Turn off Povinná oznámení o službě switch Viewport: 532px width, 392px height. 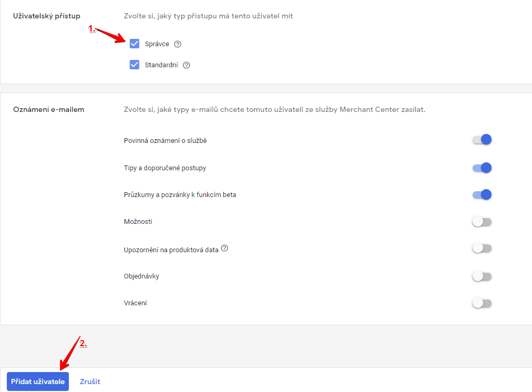click(x=482, y=140)
